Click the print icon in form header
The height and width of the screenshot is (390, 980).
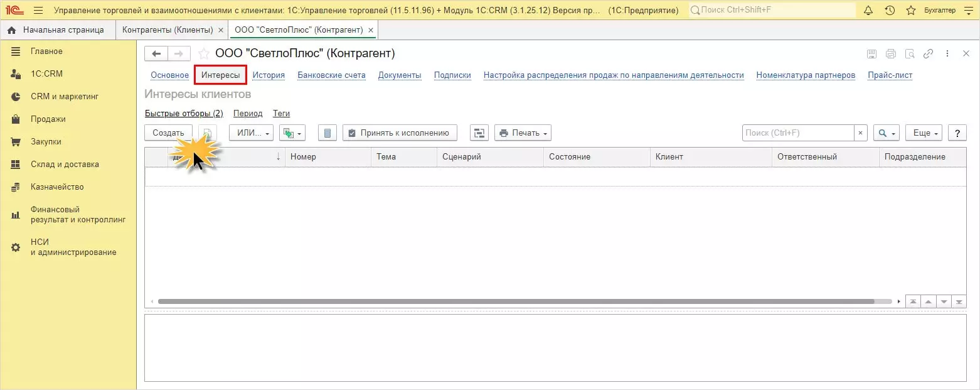[890, 54]
